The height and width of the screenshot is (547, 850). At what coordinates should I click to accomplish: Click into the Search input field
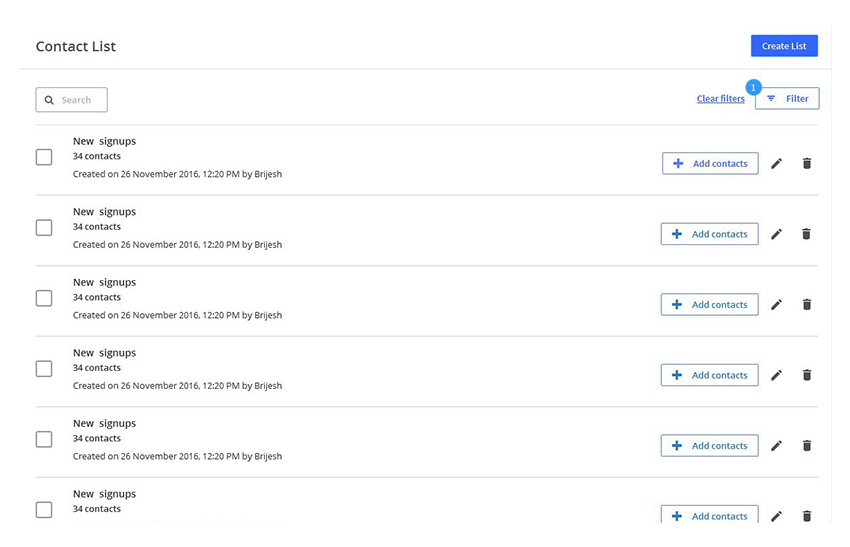[x=80, y=100]
